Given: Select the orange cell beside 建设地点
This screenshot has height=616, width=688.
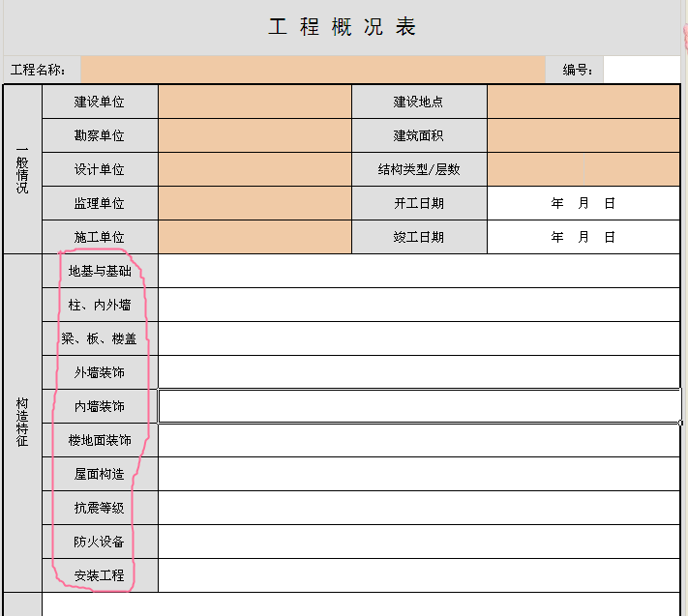Looking at the screenshot, I should coord(583,103).
